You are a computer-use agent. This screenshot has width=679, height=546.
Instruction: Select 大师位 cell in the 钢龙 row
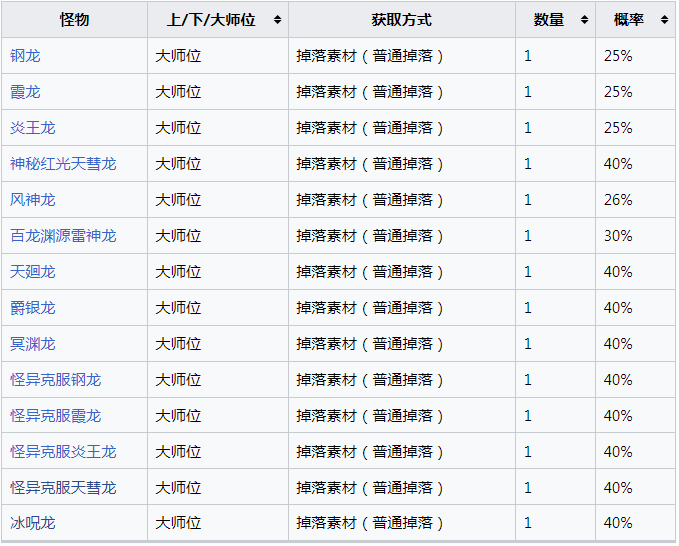218,56
